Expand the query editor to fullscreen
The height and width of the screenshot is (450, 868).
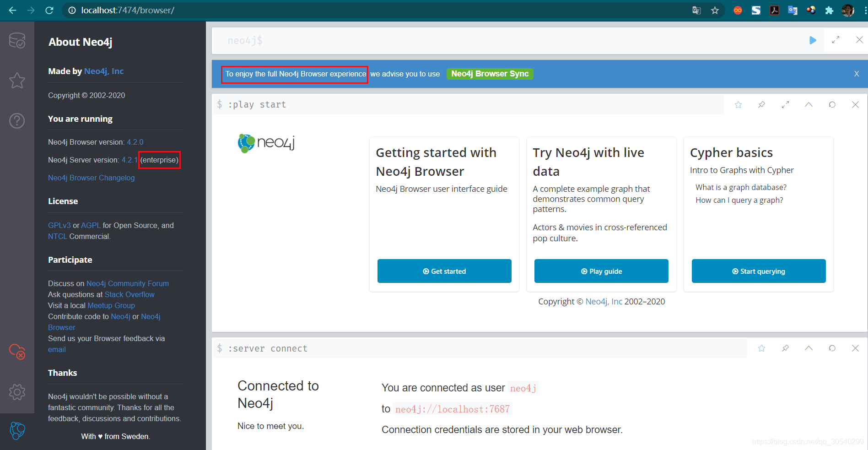pyautogui.click(x=836, y=40)
